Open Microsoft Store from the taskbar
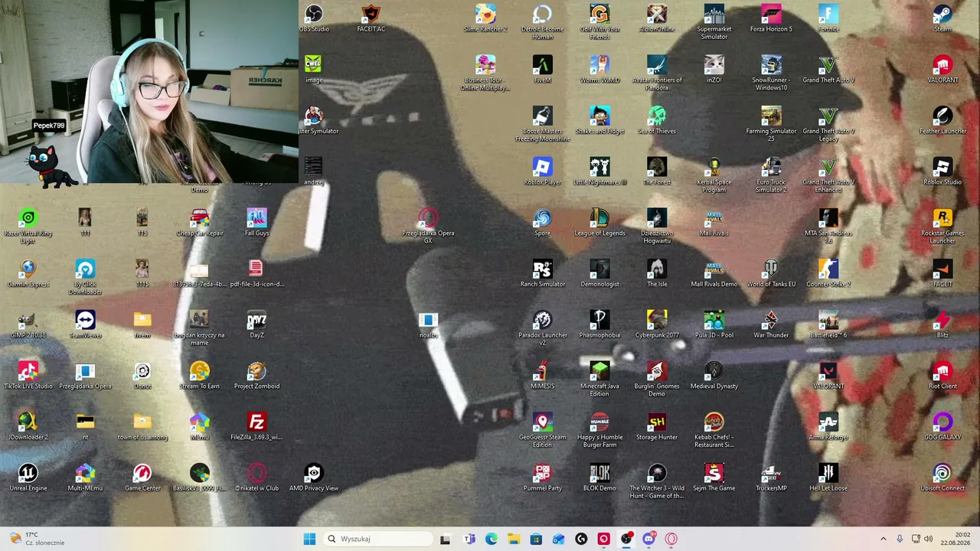The height and width of the screenshot is (551, 980). [x=536, y=539]
